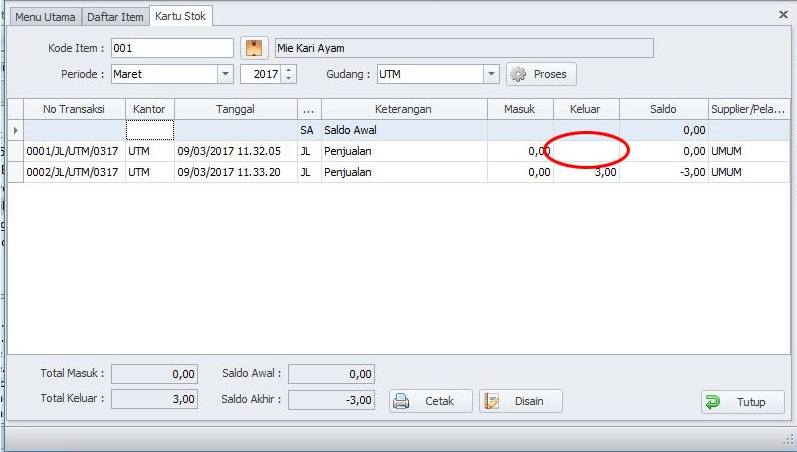This screenshot has height=452, width=797.
Task: Click the Saldo Awal summary field
Action: click(x=331, y=374)
